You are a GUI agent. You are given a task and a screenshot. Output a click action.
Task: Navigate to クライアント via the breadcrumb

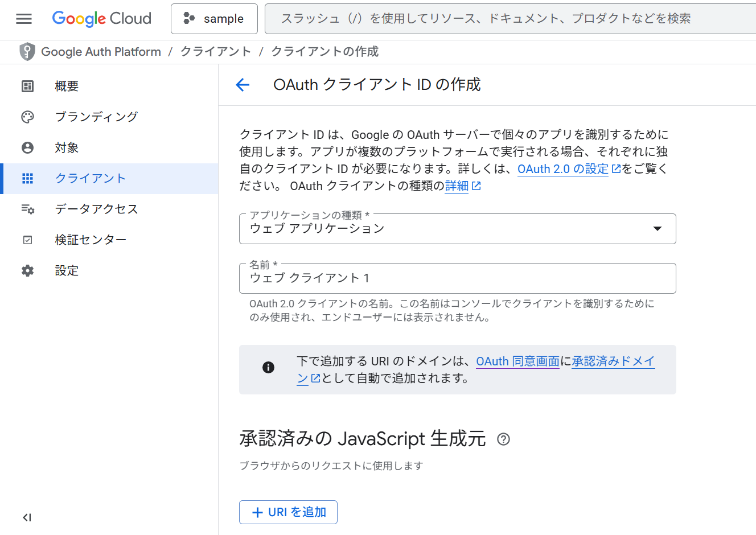point(216,51)
